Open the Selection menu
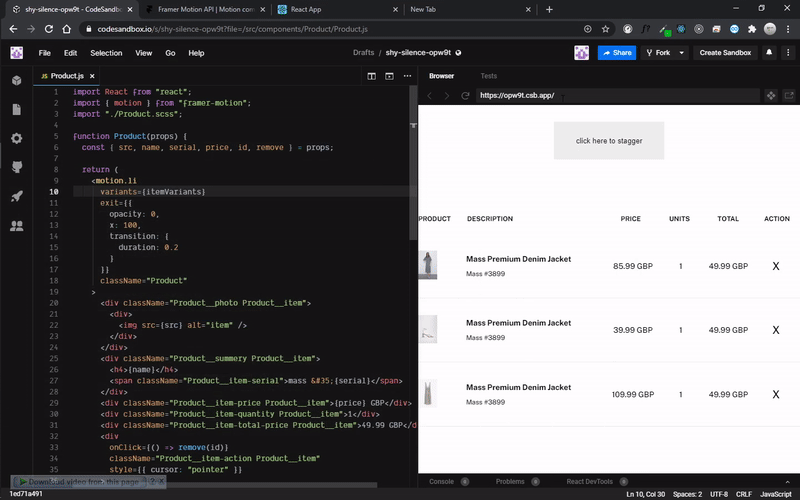The height and width of the screenshot is (500, 800). pyautogui.click(x=106, y=53)
